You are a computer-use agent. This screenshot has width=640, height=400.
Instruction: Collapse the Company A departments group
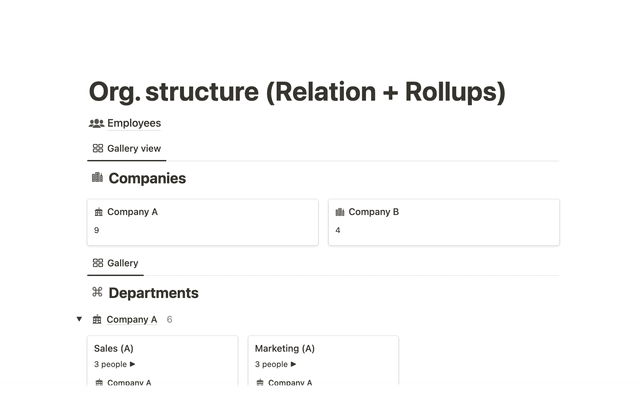click(x=79, y=320)
